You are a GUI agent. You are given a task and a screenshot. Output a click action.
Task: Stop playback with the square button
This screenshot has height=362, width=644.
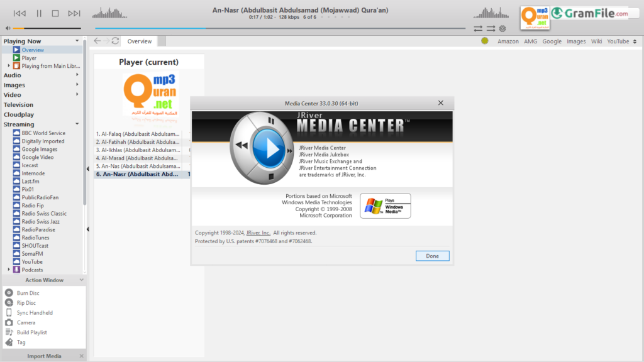[x=55, y=14]
